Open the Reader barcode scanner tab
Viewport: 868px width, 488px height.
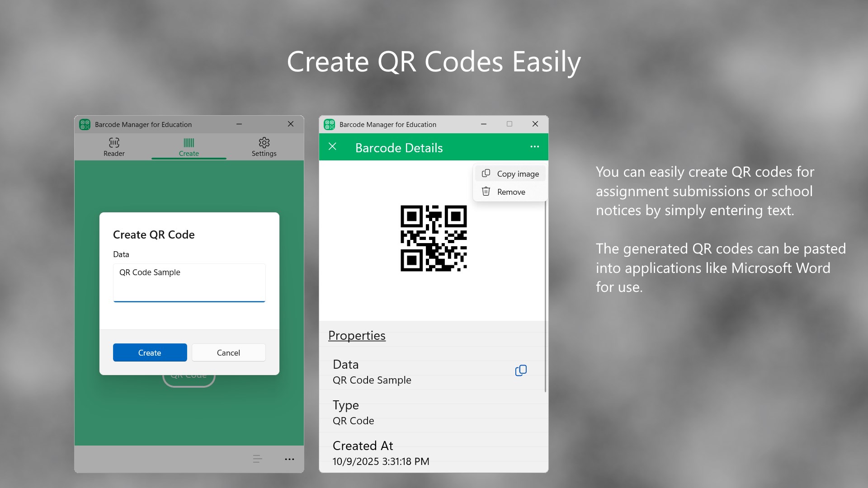[114, 147]
